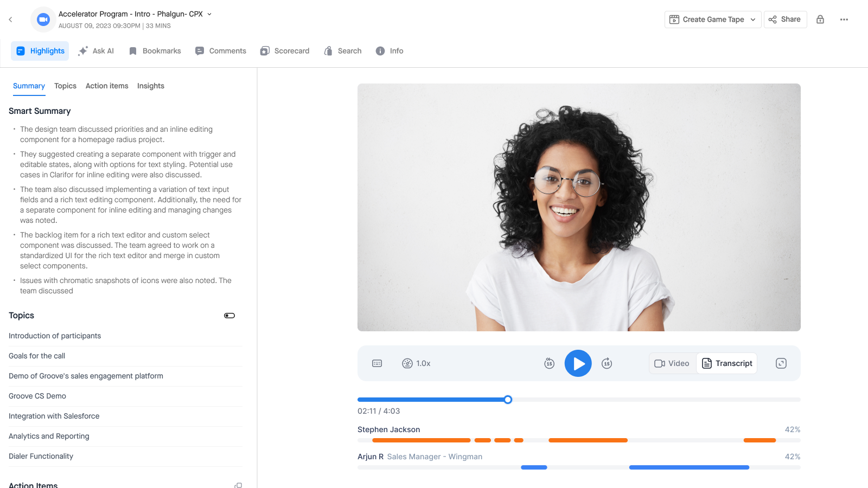The height and width of the screenshot is (488, 868).
Task: Click the Comments speech bubble icon
Action: 200,51
